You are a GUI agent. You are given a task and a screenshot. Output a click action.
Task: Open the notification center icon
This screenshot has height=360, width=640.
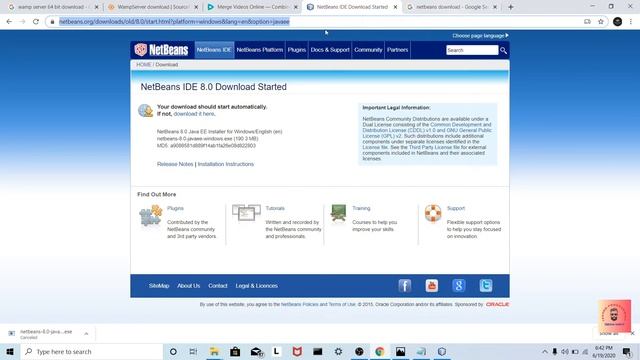coord(627,351)
